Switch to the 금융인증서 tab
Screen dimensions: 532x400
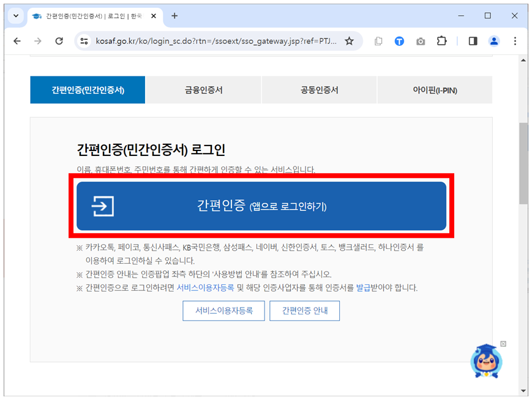[x=204, y=90]
